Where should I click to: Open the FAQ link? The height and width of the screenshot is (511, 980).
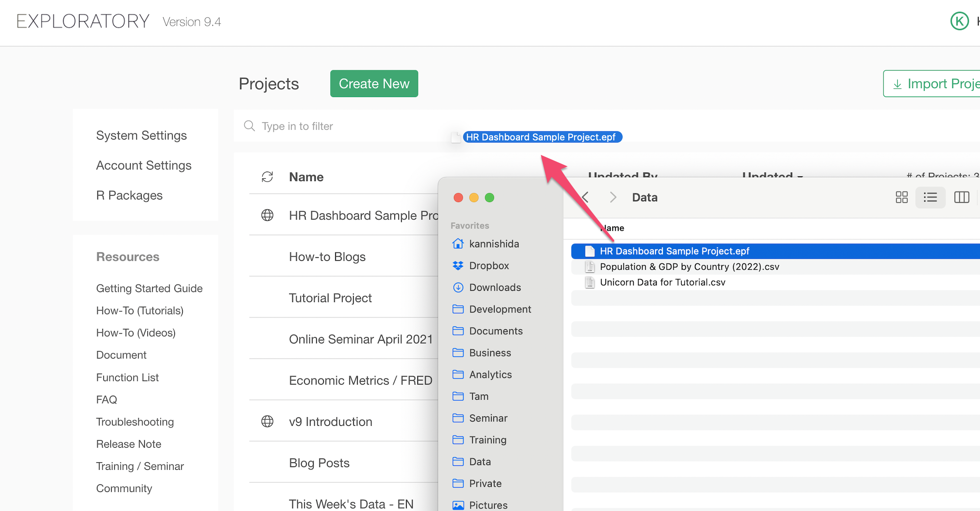point(107,399)
